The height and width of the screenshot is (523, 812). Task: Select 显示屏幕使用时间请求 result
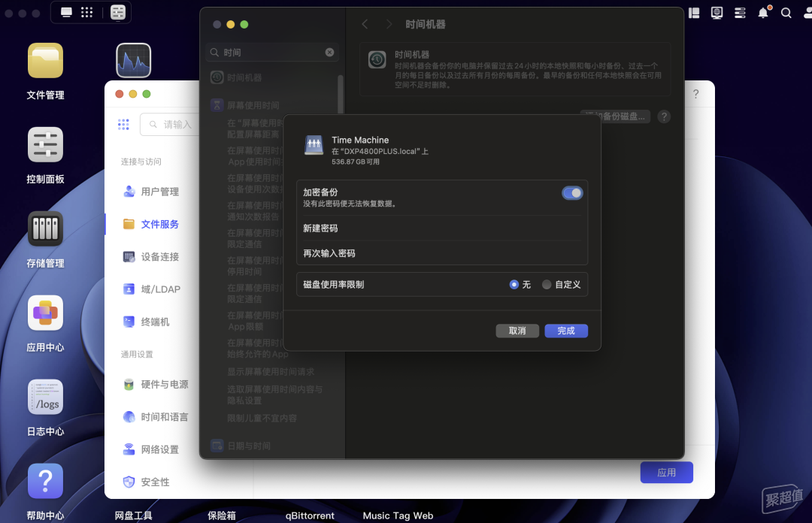[271, 372]
